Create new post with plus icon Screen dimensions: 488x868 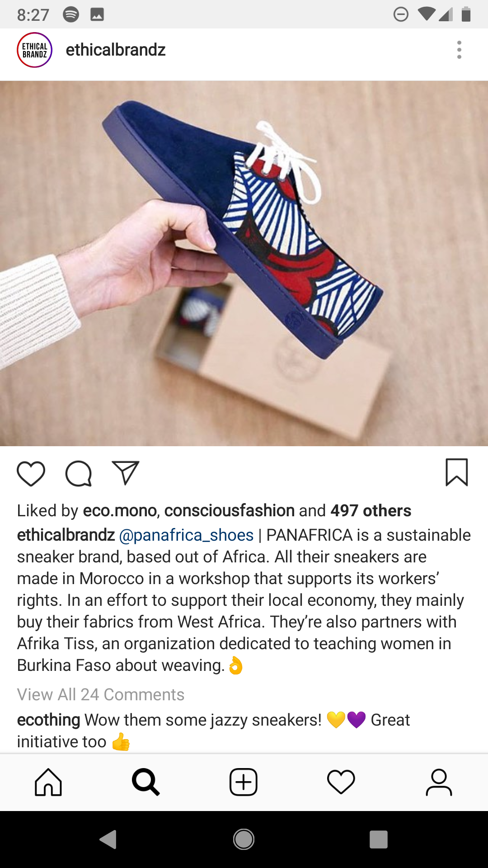244,782
